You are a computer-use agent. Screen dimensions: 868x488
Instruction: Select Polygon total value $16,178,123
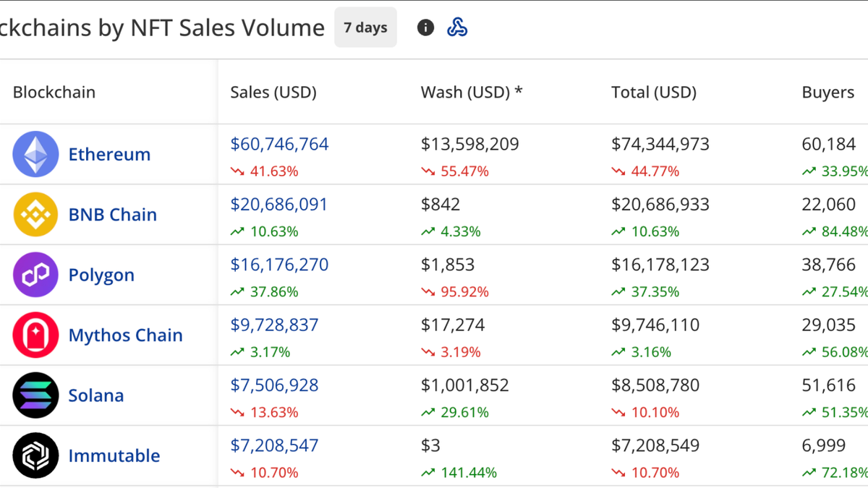click(x=660, y=265)
